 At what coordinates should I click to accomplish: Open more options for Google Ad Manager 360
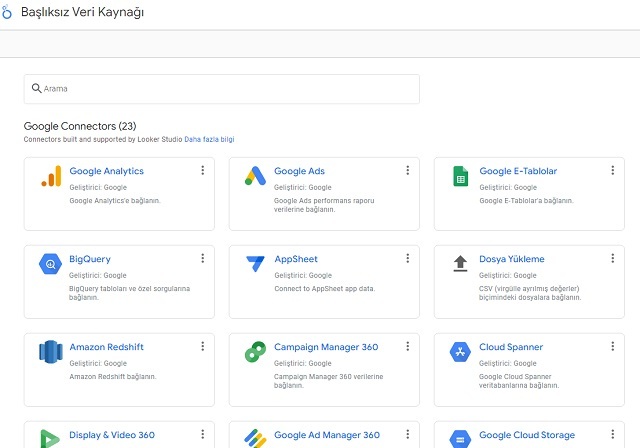click(407, 434)
